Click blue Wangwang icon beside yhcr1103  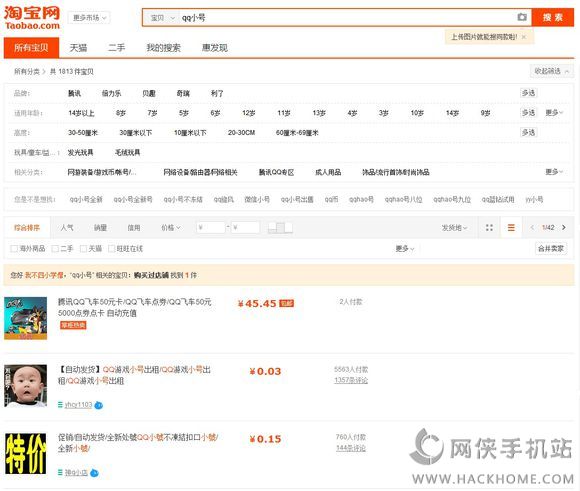pyautogui.click(x=98, y=405)
